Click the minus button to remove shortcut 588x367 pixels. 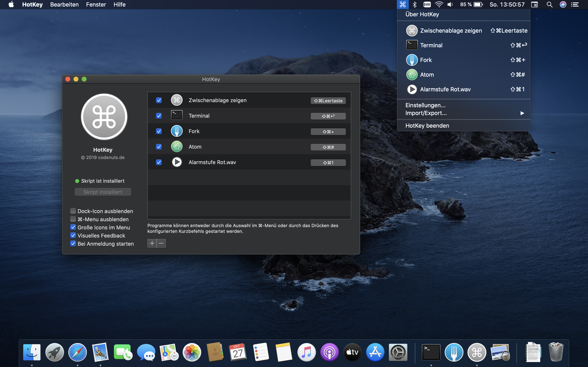coord(161,243)
